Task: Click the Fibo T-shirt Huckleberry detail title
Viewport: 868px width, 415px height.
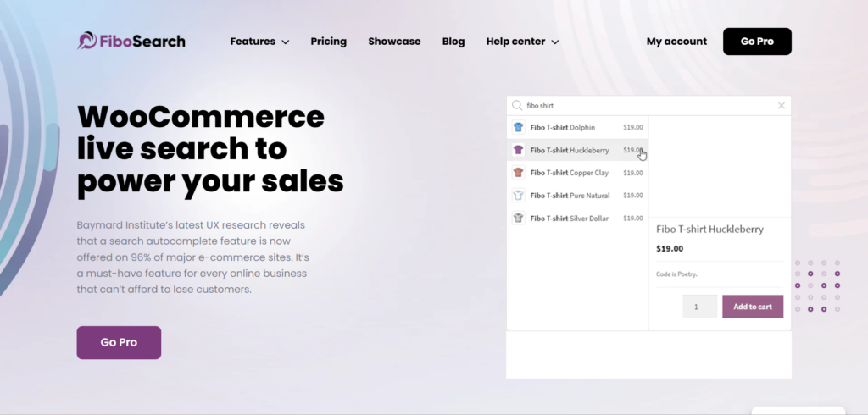Action: click(x=709, y=229)
